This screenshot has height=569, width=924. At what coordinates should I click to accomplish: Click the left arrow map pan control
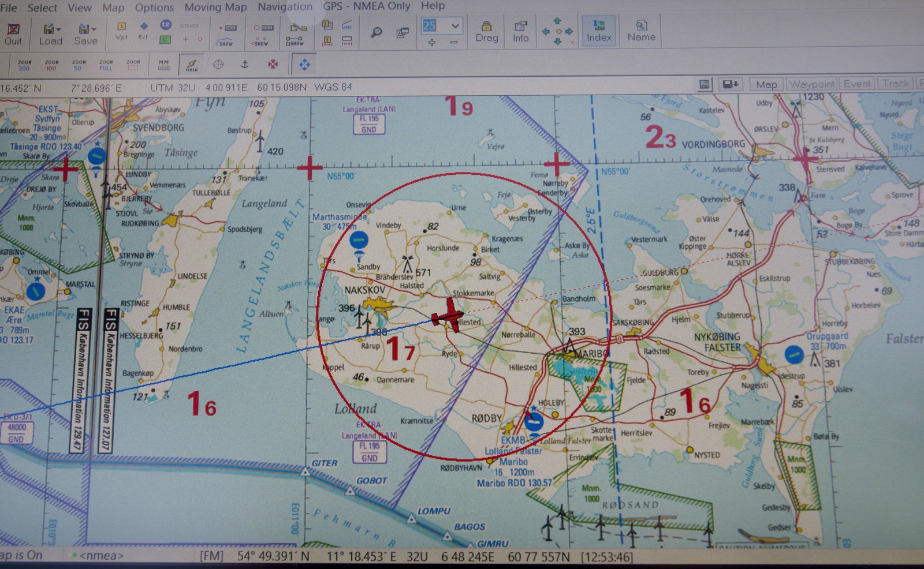click(x=546, y=31)
